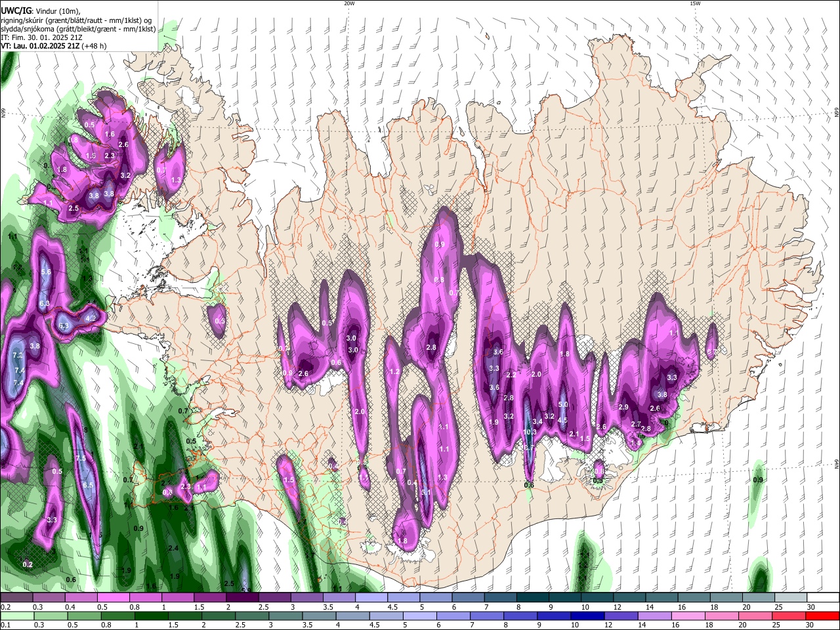The height and width of the screenshot is (630, 840).
Task: Click the '6.5' value in the southwest sea
Action: 88,486
